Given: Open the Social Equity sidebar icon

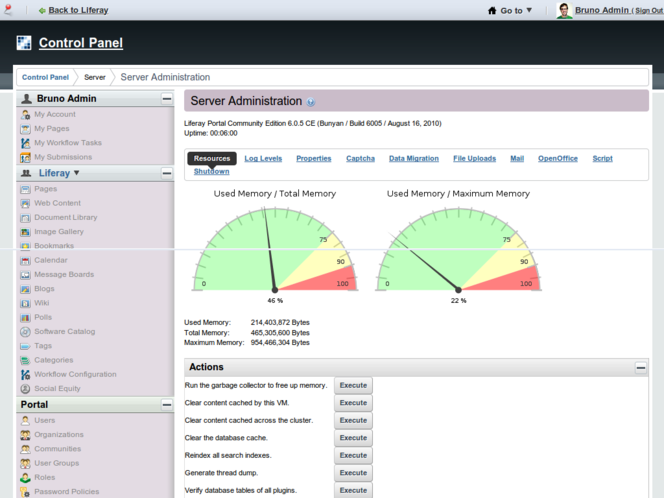Looking at the screenshot, I should tap(25, 388).
